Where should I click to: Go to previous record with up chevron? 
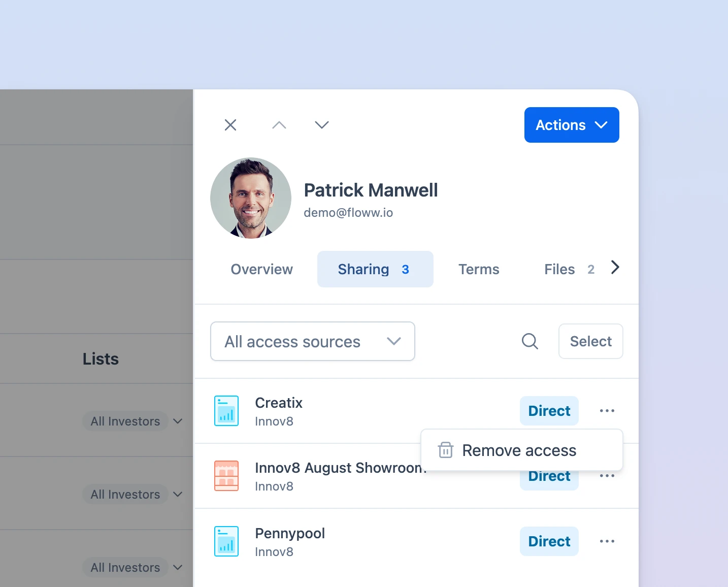coord(279,125)
